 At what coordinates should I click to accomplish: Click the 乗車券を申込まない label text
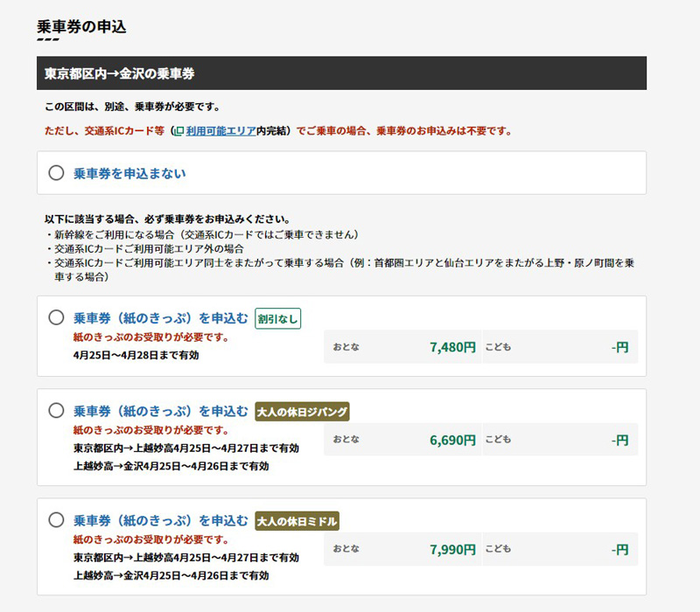[x=129, y=173]
